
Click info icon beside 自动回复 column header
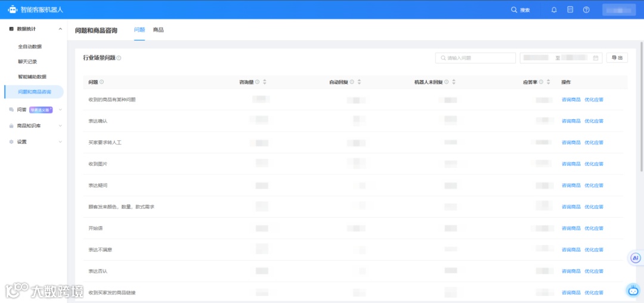(x=352, y=82)
